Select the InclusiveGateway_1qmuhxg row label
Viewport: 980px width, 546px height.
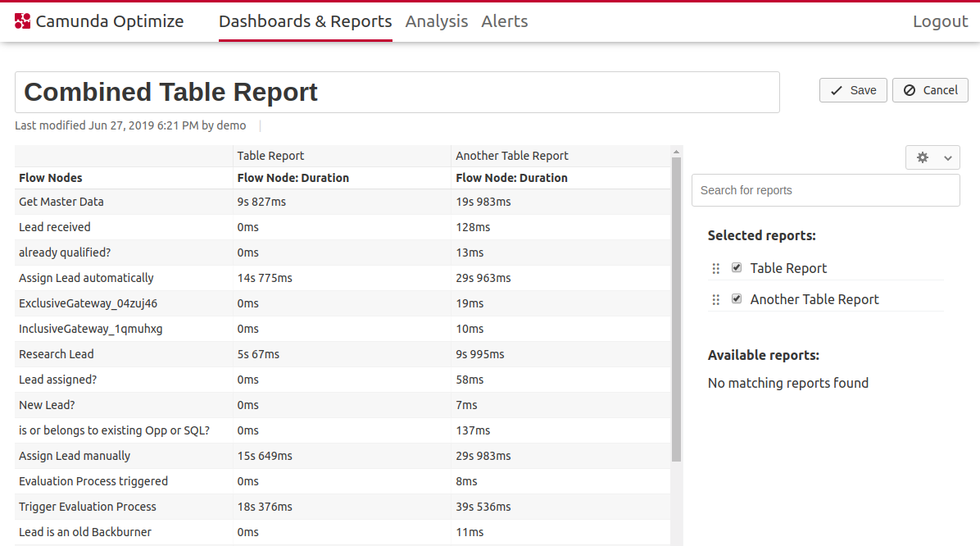91,329
